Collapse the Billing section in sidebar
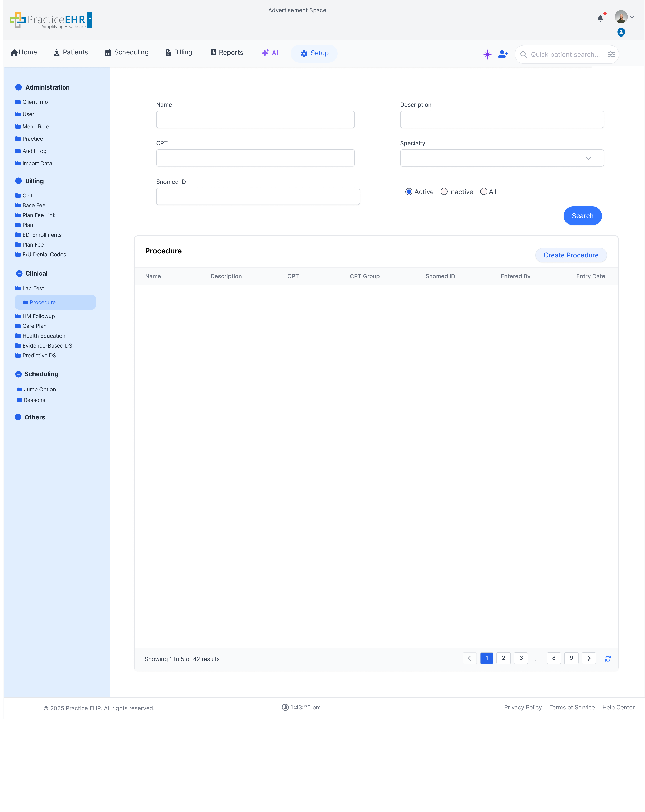The image size is (645, 812). tap(18, 181)
